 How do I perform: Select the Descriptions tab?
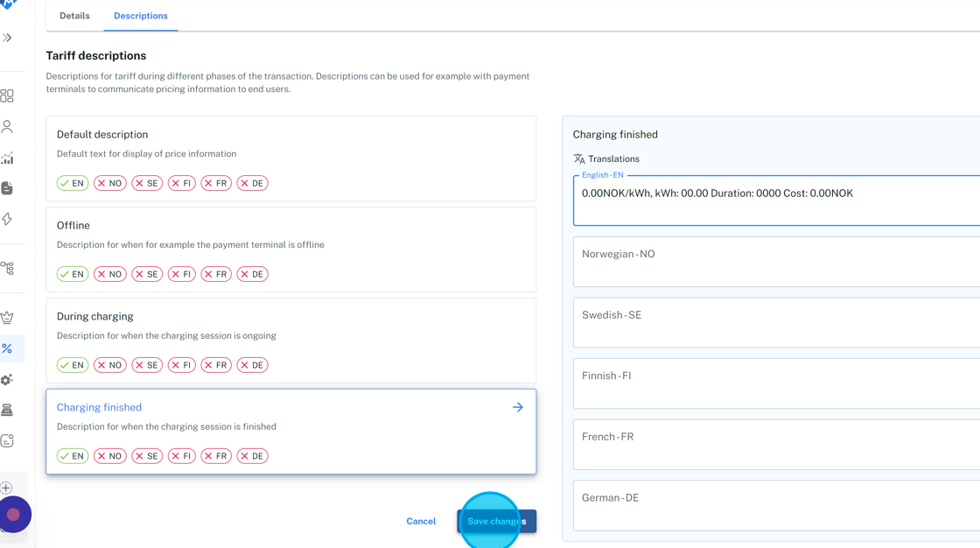click(x=141, y=16)
